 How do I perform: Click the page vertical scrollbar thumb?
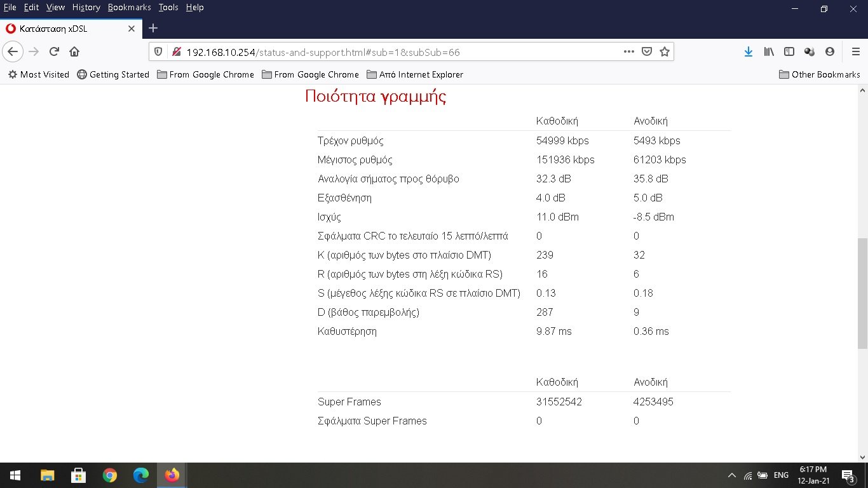tap(862, 293)
